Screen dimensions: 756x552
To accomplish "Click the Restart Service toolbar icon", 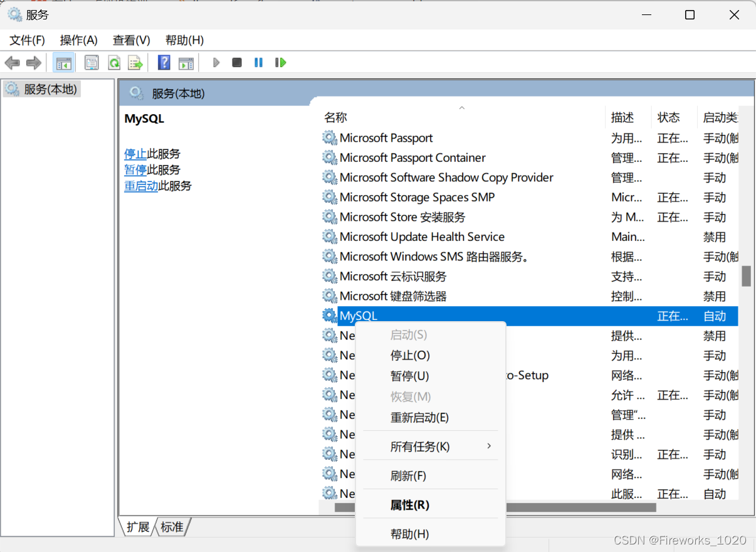I will (280, 62).
